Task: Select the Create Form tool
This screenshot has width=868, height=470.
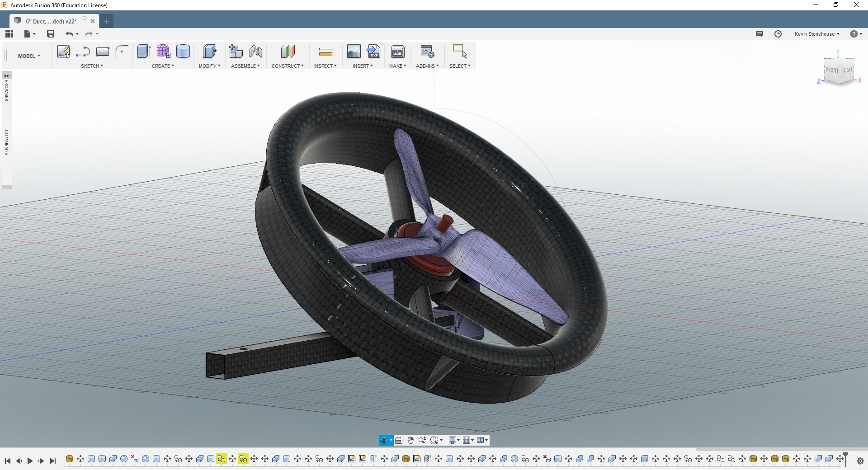Action: click(x=163, y=52)
